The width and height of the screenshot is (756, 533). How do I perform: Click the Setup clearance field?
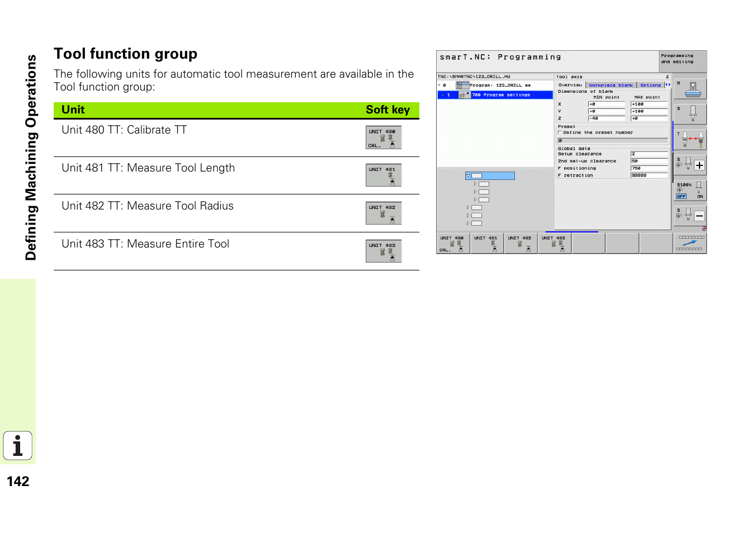[x=649, y=154]
